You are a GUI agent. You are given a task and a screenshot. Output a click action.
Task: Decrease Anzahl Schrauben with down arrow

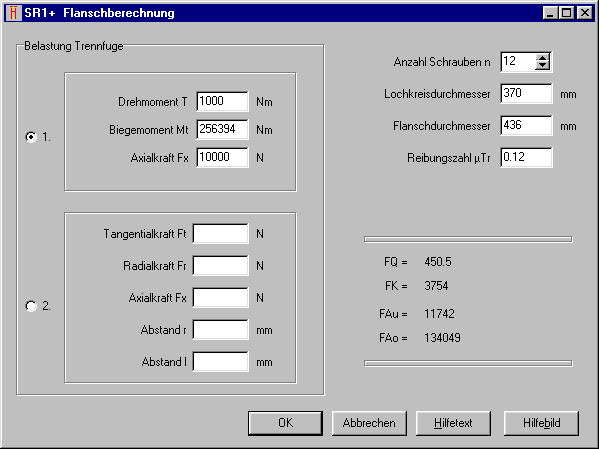pyautogui.click(x=542, y=66)
